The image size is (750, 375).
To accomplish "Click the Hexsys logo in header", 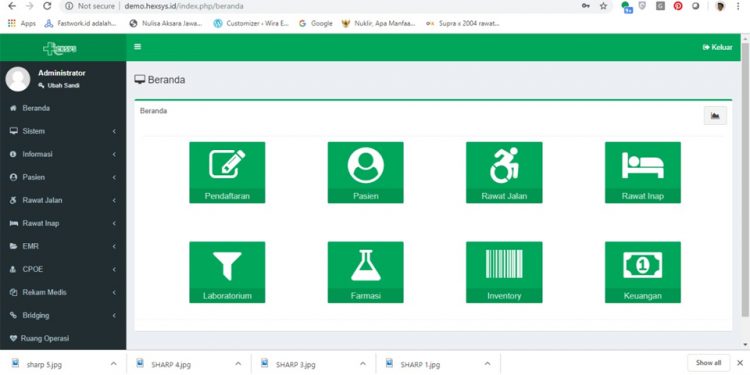I will (60, 48).
